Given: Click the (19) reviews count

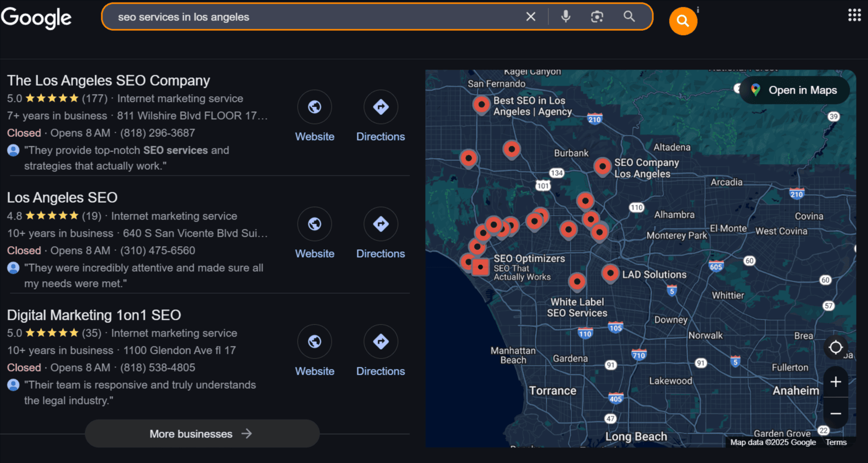Looking at the screenshot, I should point(91,216).
